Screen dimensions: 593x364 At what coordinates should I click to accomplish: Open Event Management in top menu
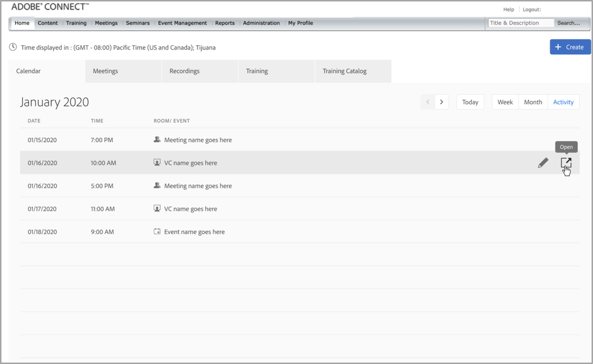point(182,23)
